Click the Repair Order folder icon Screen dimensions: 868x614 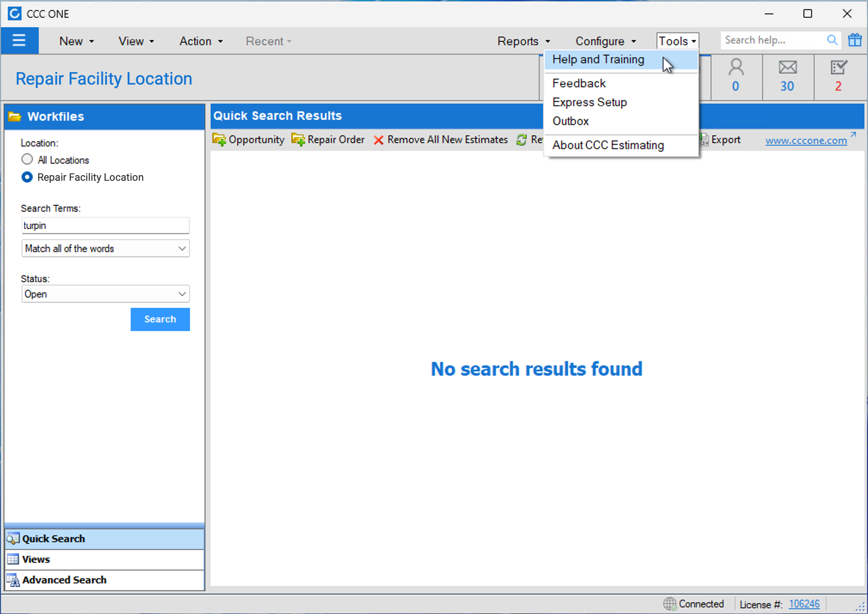[x=298, y=140]
